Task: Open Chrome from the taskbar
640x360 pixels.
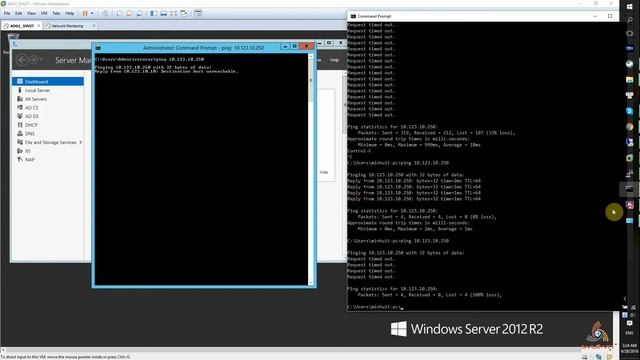Action: tap(629, 127)
